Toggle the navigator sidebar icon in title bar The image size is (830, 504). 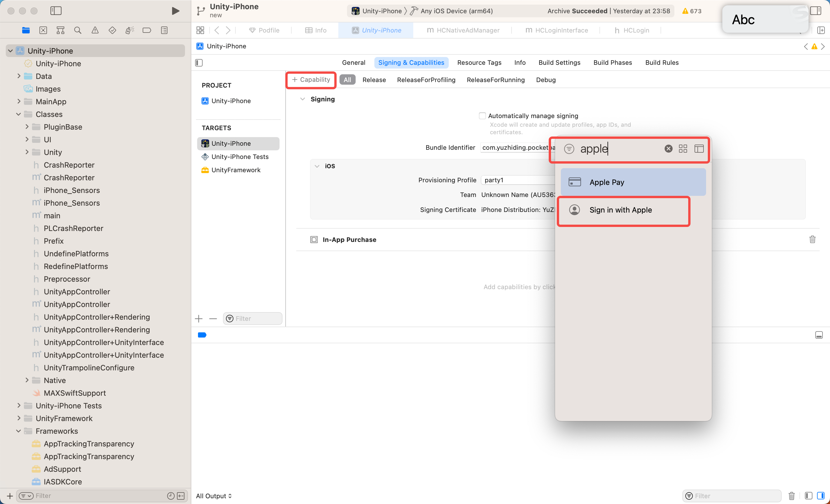56,11
